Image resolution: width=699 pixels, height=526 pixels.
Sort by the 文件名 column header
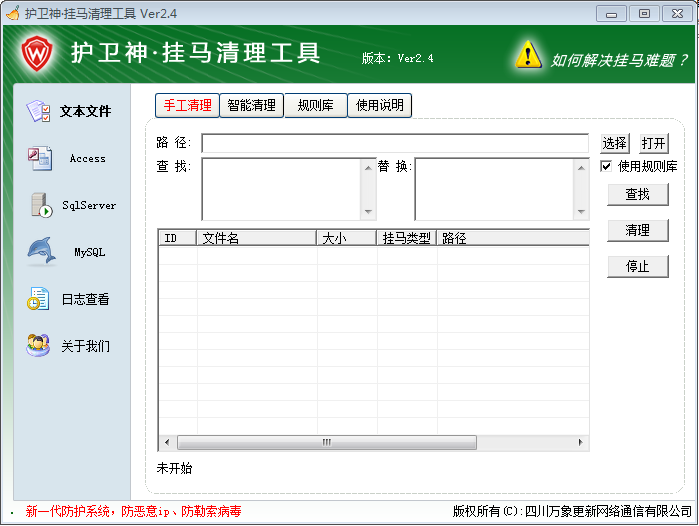tap(257, 238)
